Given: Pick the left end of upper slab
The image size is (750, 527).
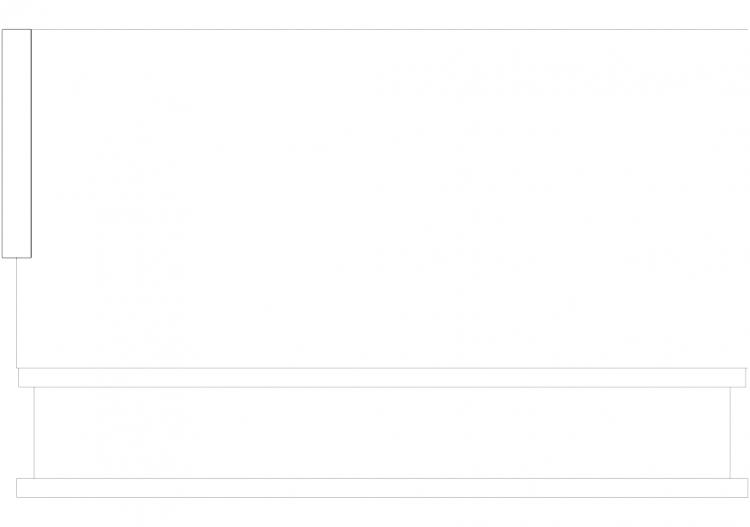Looking at the screenshot, I should [x=19, y=378].
